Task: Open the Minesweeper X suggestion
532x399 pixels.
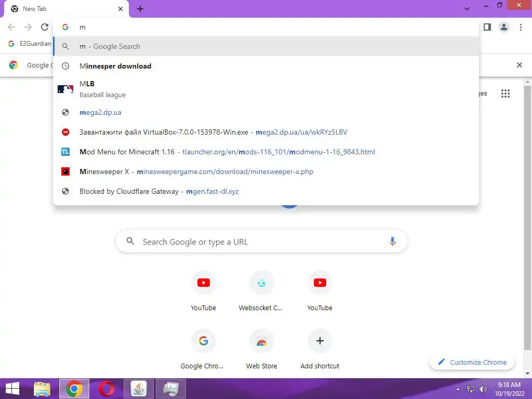Action: click(266, 171)
